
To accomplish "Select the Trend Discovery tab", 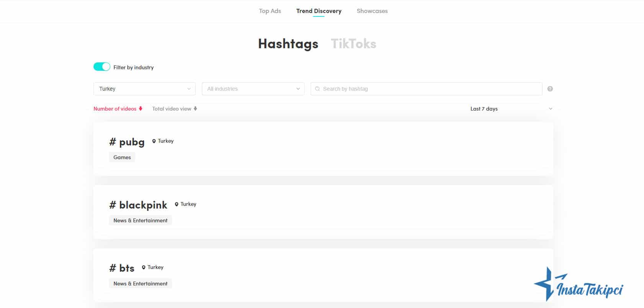I will (319, 11).
